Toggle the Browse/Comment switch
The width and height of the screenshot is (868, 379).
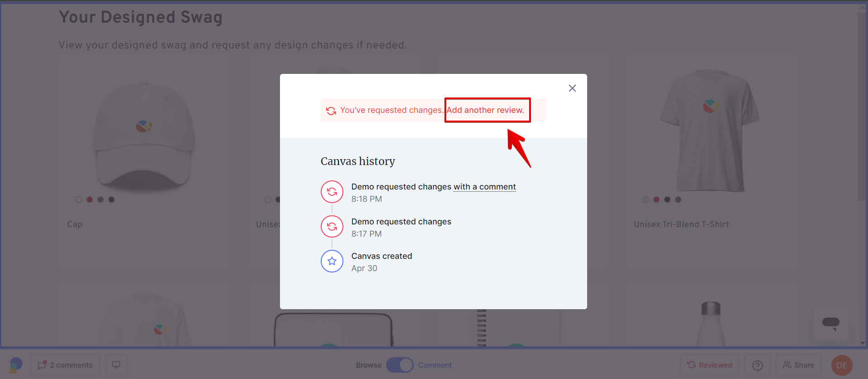click(400, 365)
